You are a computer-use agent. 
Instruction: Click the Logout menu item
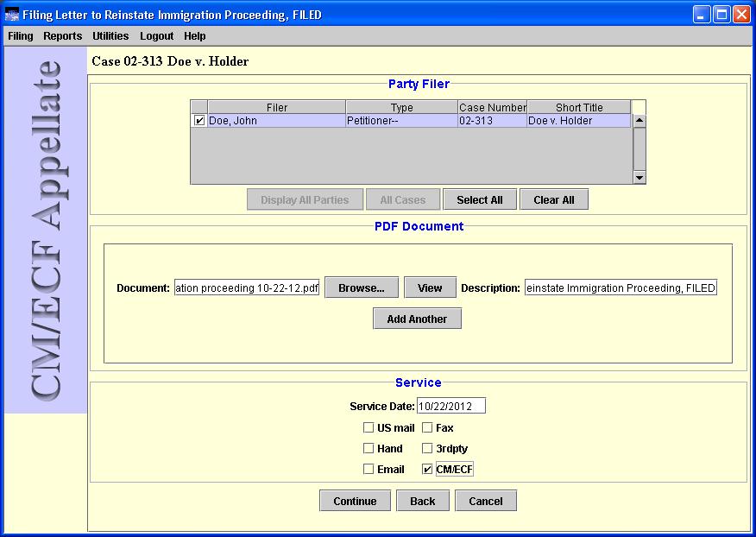click(x=157, y=36)
